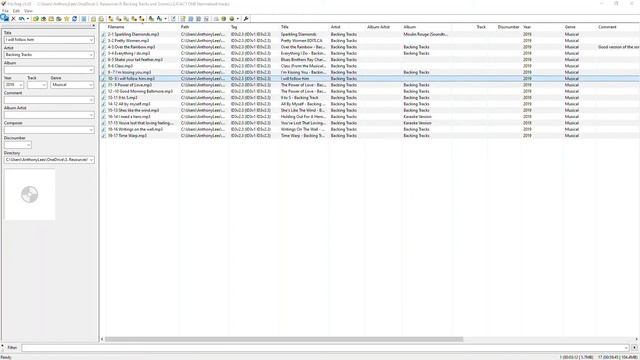Image resolution: width=640 pixels, height=360 pixels.
Task: Expand the Album field dropdown
Action: click(91, 70)
